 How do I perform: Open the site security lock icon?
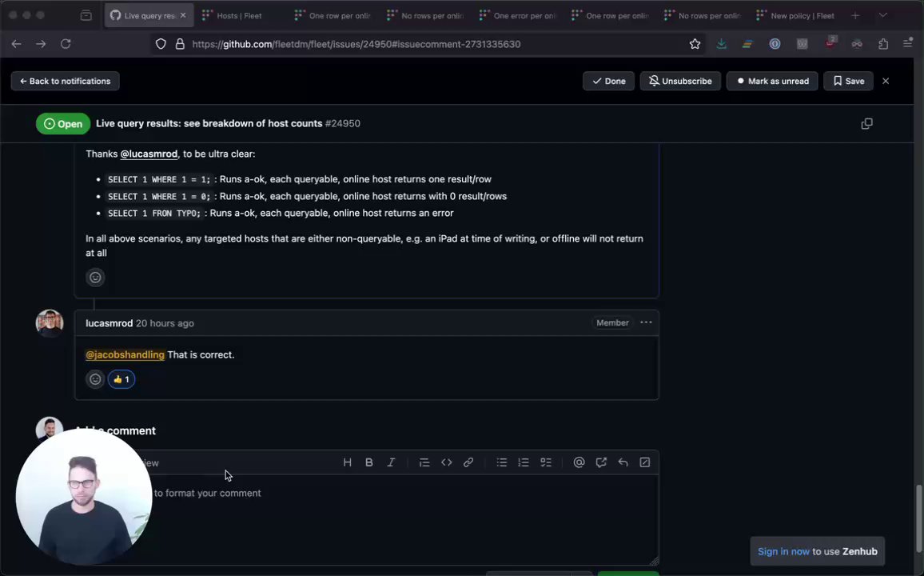click(x=180, y=44)
